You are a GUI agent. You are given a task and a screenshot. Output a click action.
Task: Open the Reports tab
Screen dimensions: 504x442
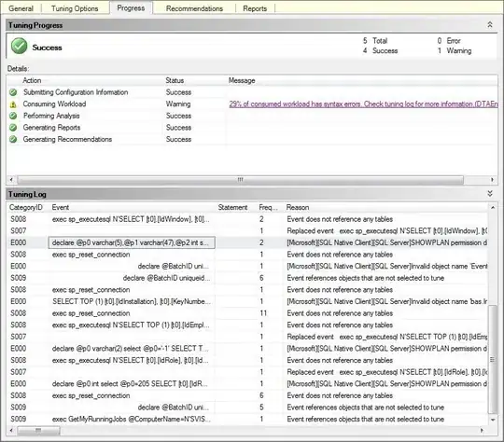255,8
